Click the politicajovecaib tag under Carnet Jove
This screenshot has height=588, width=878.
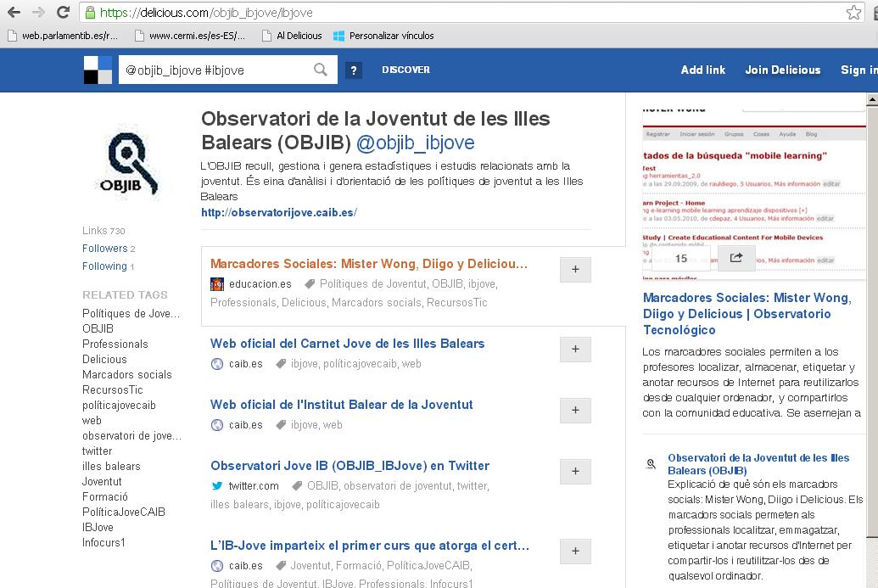coord(360,364)
